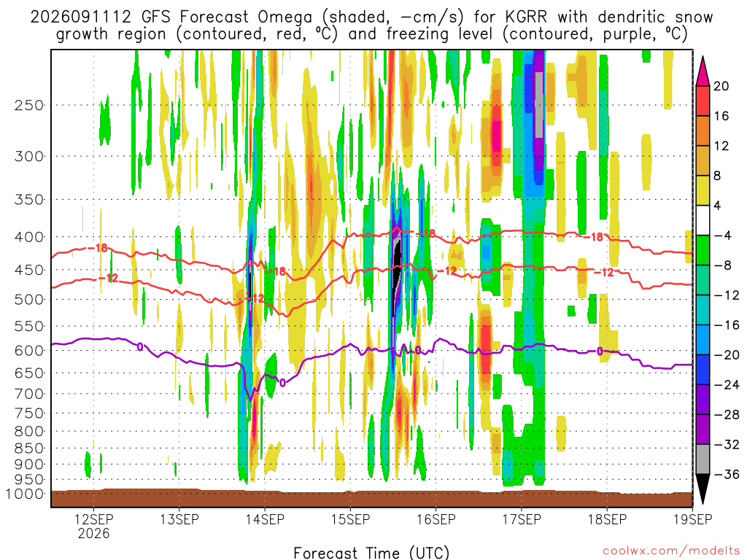Viewport: 747px width, 560px height.
Task: Click the Forecast Time (UTC) axis title
Action: [371, 553]
